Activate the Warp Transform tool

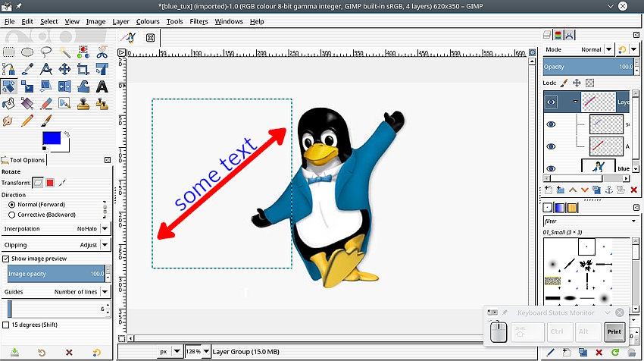(83, 86)
